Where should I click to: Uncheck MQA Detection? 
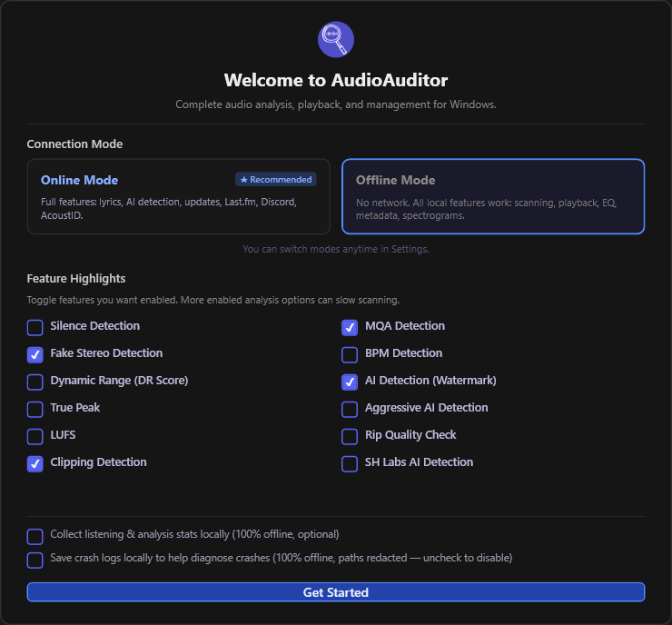(x=350, y=328)
